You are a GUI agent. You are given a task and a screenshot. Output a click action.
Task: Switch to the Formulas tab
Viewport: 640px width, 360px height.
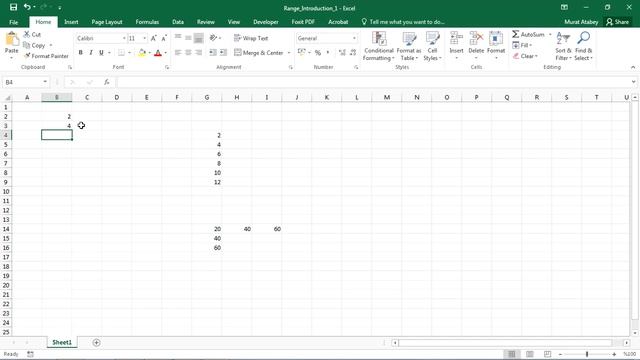point(147,22)
